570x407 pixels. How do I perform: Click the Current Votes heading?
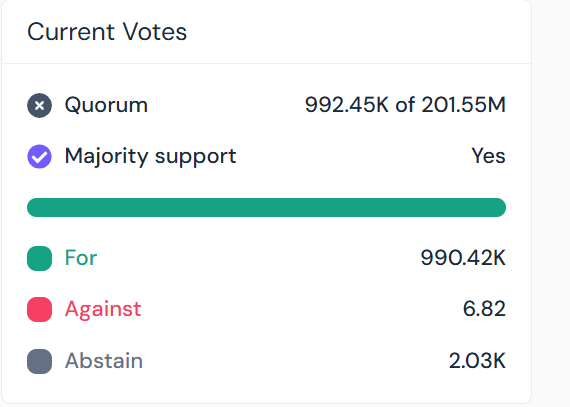pos(107,32)
